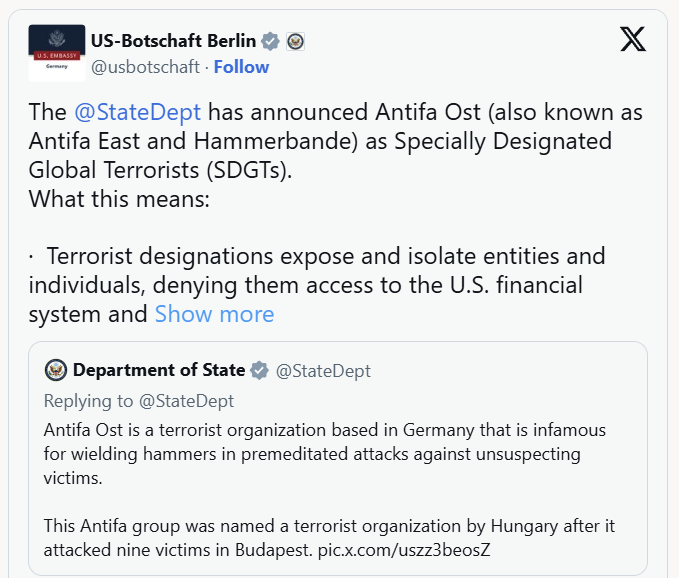Click the government seal badge after US-Botschaft Berlin
Screen dimensions: 679x578
point(295,41)
